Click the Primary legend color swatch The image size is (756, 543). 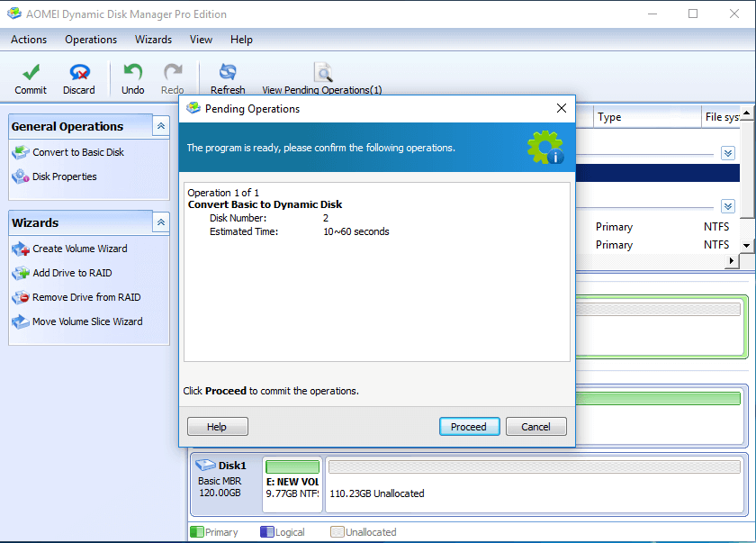(197, 532)
